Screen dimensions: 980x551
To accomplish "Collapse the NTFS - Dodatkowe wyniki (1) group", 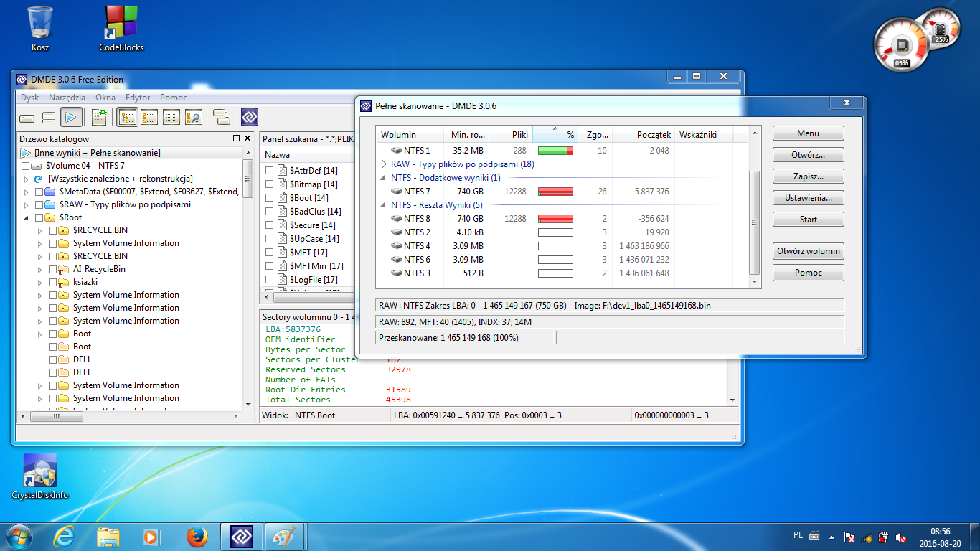I will click(x=384, y=178).
